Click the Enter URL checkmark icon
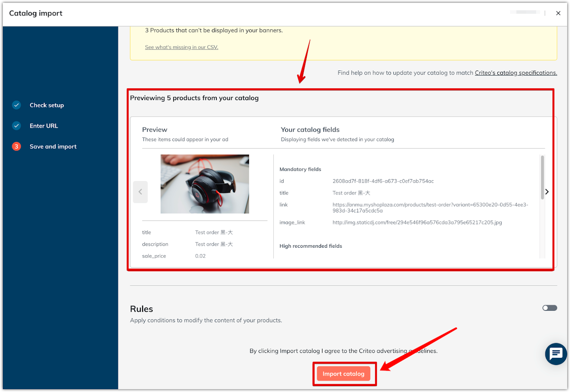This screenshot has height=392, width=570. 16,126
